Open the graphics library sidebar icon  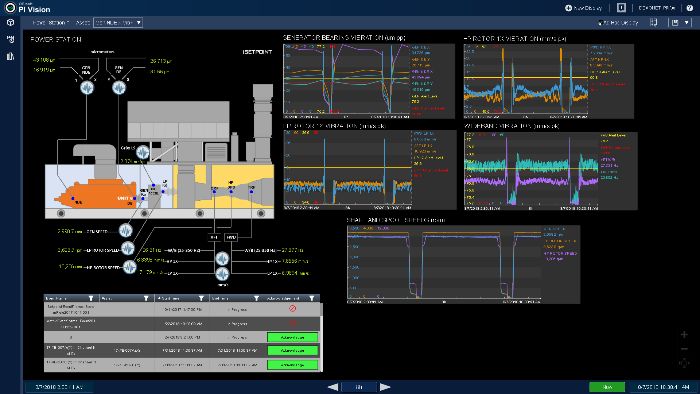tap(10, 56)
